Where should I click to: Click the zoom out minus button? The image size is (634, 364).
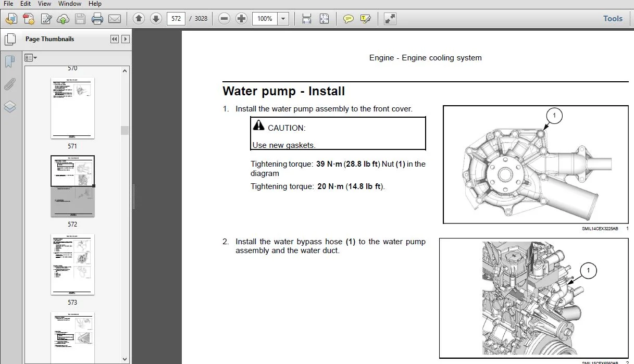224,19
